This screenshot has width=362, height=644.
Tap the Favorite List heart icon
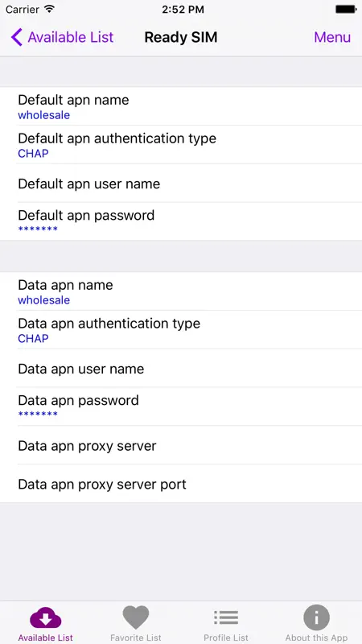(x=136, y=617)
